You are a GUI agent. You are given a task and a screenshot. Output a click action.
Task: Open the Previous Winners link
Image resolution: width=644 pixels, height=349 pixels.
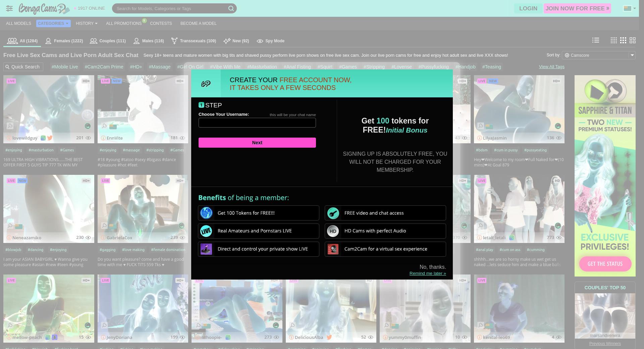(x=605, y=344)
